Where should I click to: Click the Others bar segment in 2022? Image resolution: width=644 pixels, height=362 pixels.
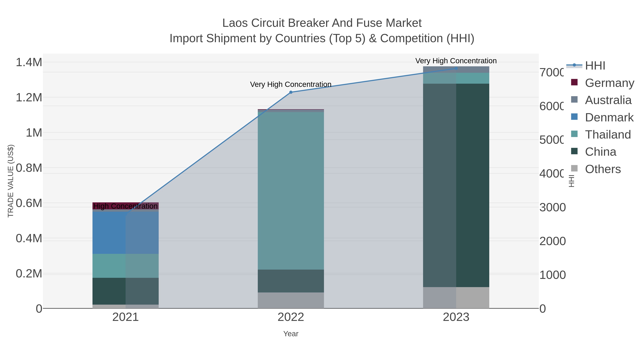[x=291, y=300]
